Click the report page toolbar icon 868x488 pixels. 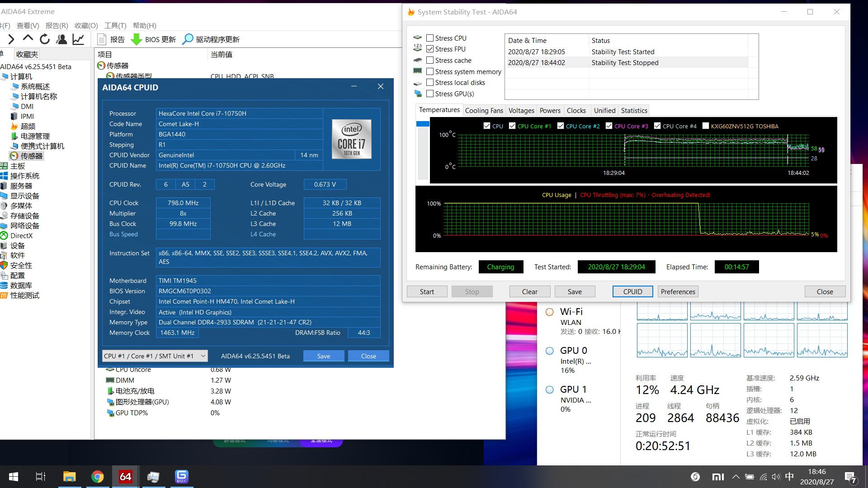click(x=102, y=39)
